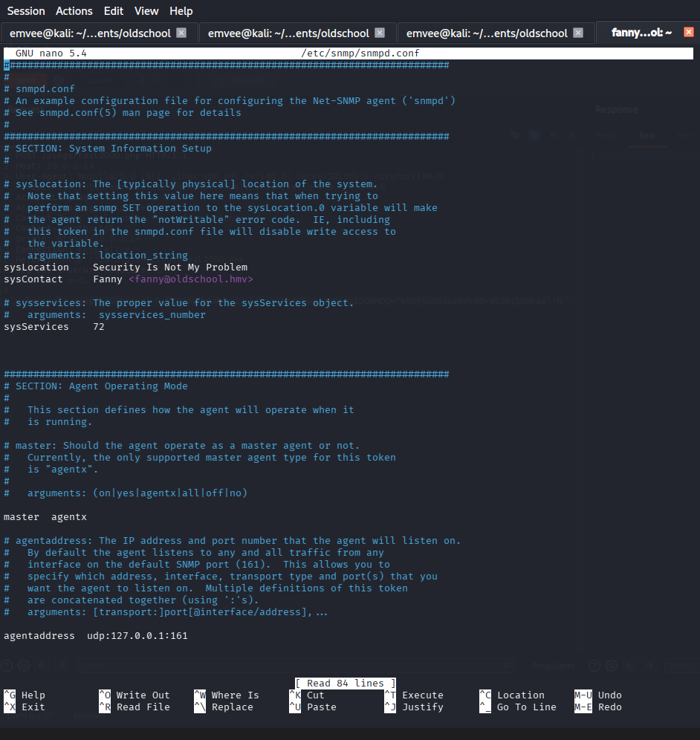Click the ^O Write Out shortcut
This screenshot has width=700, height=740.
coord(135,695)
